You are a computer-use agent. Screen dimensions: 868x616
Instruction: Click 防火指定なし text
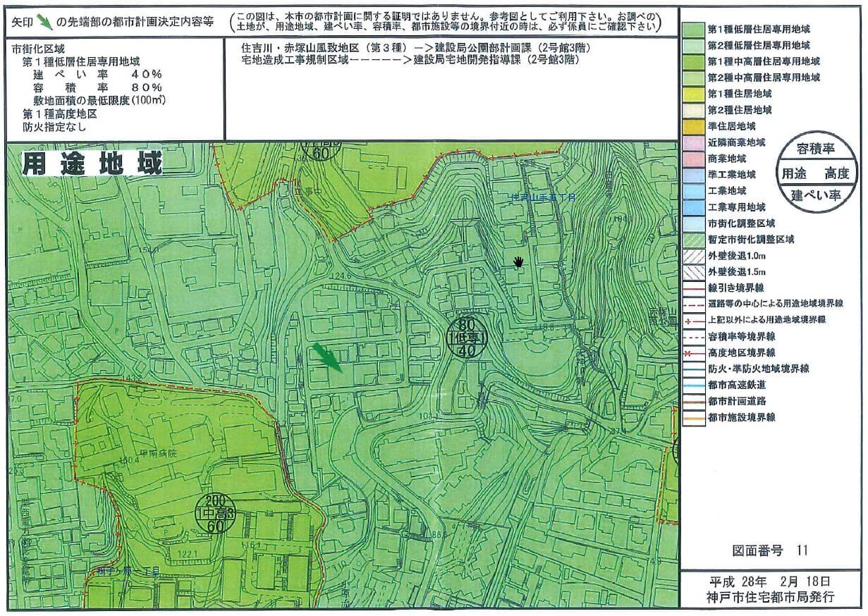point(55,128)
